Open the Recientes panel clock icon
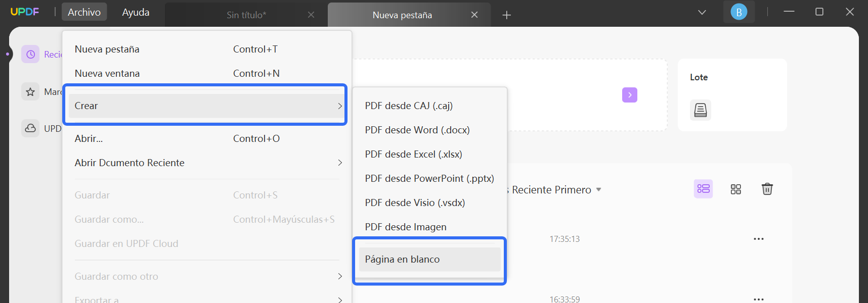The image size is (868, 303). (x=31, y=54)
